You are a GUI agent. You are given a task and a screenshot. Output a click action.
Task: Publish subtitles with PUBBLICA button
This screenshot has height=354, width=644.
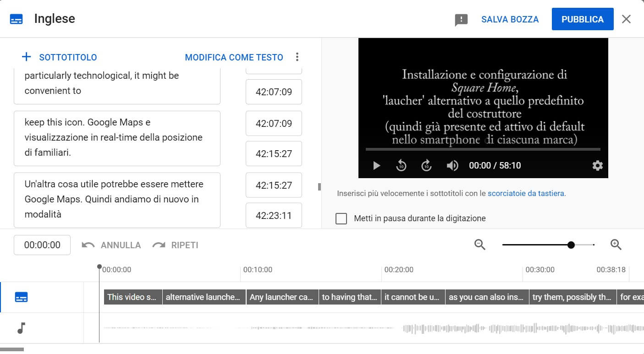click(582, 19)
